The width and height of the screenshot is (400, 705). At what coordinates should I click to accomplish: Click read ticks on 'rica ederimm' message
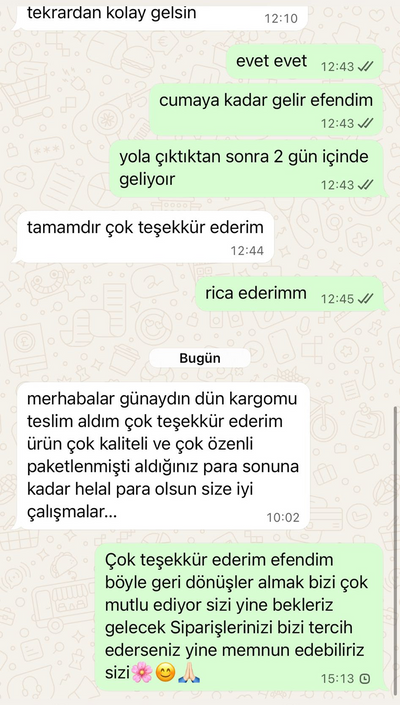(x=365, y=299)
